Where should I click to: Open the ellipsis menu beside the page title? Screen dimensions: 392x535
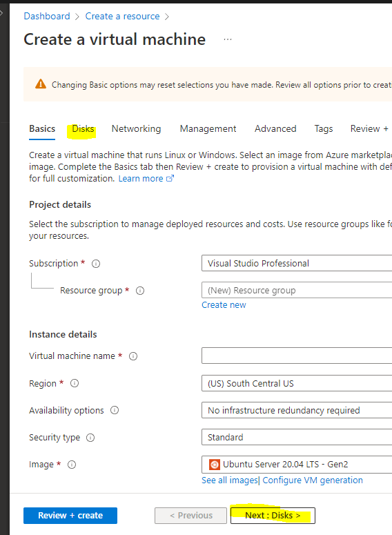point(228,39)
